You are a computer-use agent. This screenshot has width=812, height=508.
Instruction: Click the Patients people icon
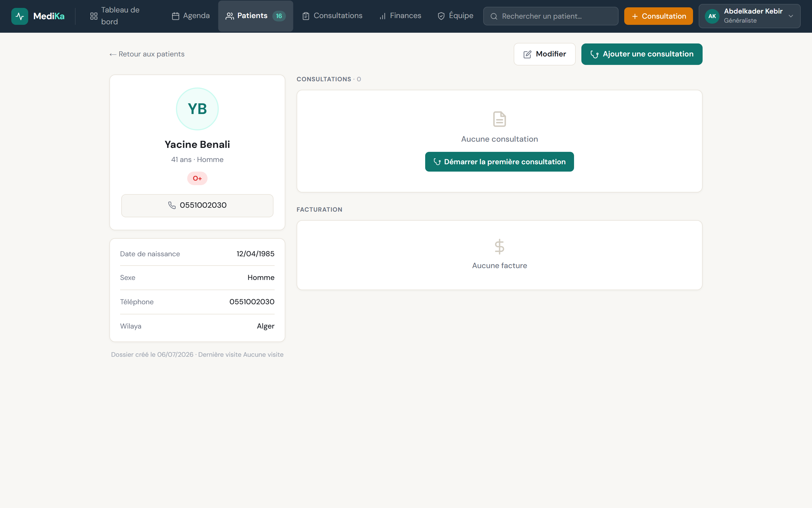[230, 16]
